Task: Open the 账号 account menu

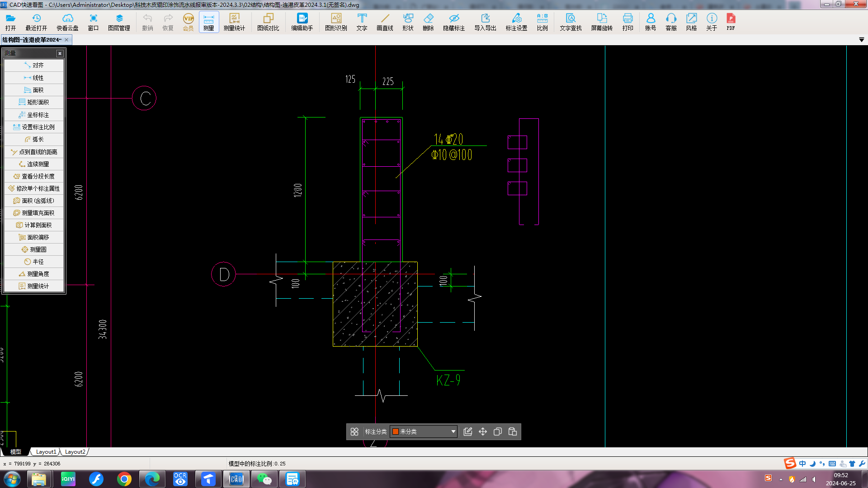Action: 651,22
